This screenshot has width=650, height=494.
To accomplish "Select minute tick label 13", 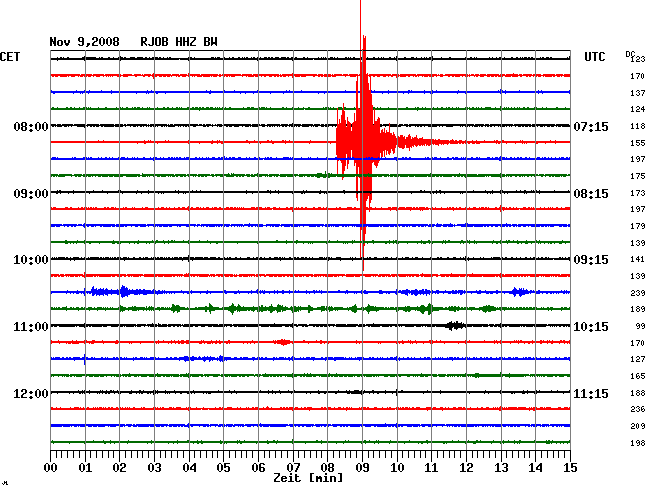I will [x=501, y=467].
